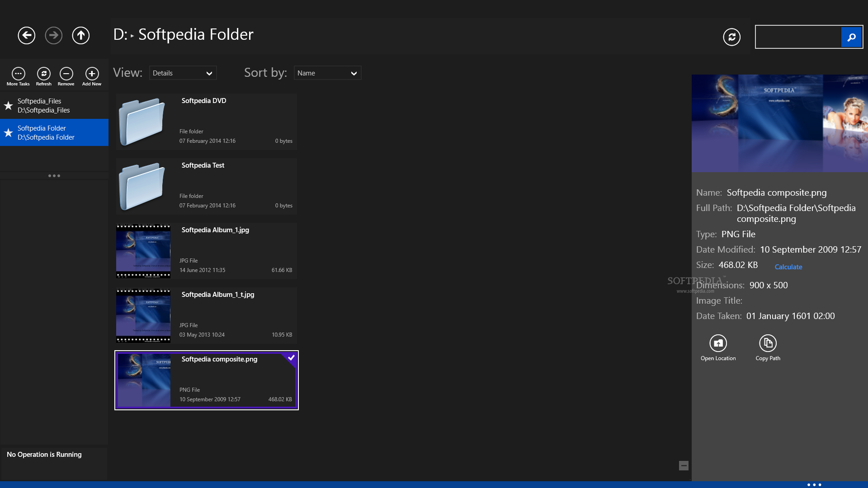Click the three dots in bottom app bar
868x488 pixels.
point(814,485)
